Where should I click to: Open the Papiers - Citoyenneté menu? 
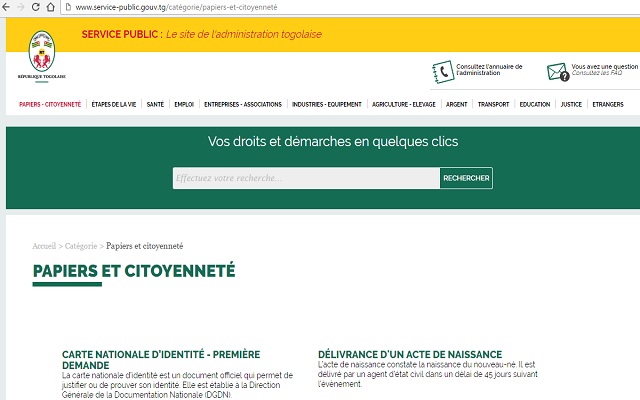click(x=51, y=104)
